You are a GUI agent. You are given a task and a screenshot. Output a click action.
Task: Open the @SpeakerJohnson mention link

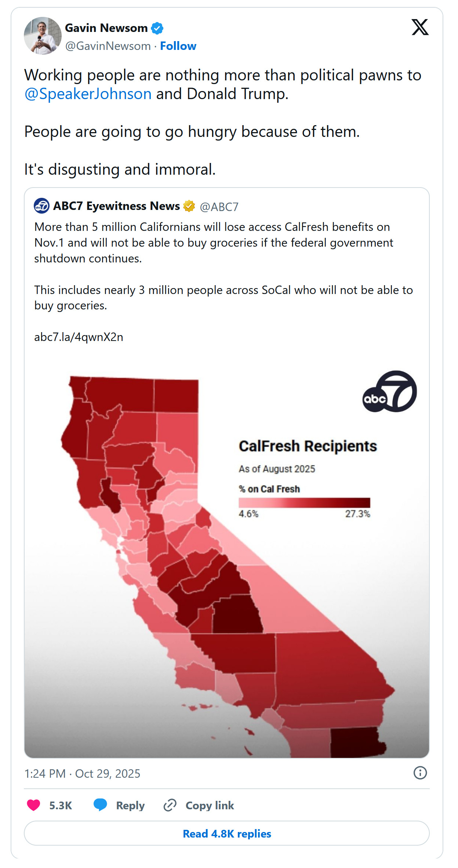(88, 94)
